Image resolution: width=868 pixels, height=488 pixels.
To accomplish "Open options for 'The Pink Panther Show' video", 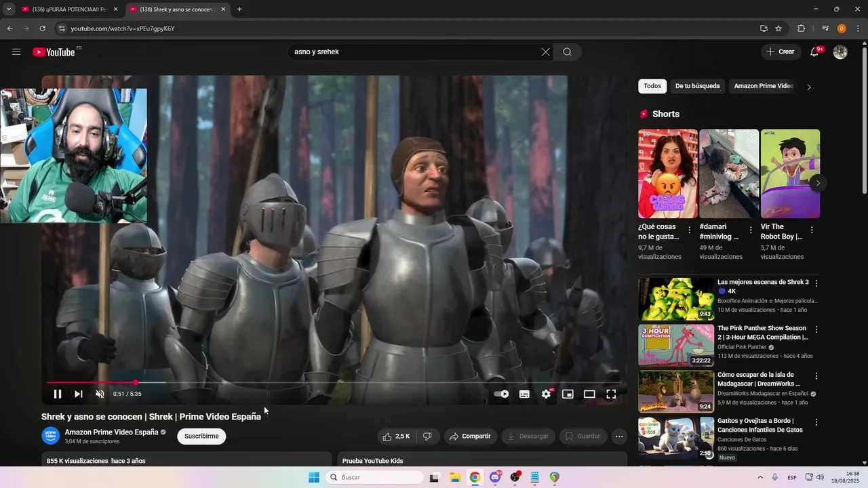I will (x=816, y=329).
